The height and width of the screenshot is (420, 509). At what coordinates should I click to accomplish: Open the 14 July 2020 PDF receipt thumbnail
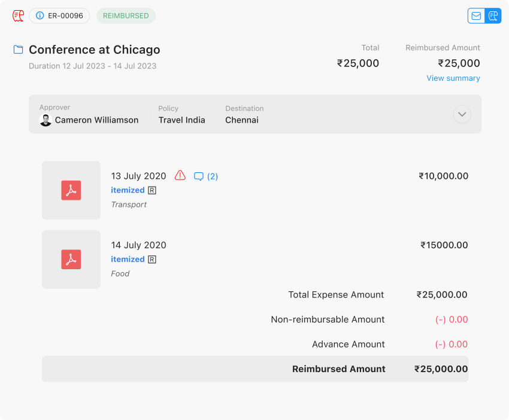(x=71, y=260)
